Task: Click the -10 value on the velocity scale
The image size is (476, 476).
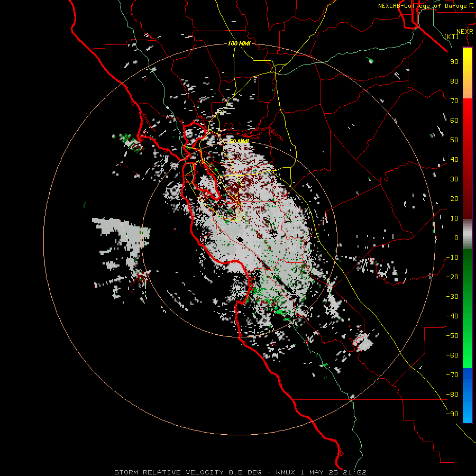Action: 452,258
